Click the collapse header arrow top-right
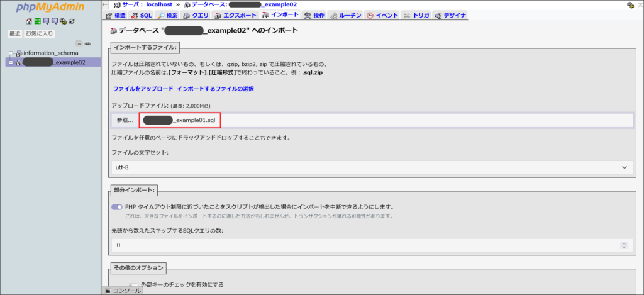 coord(639,5)
